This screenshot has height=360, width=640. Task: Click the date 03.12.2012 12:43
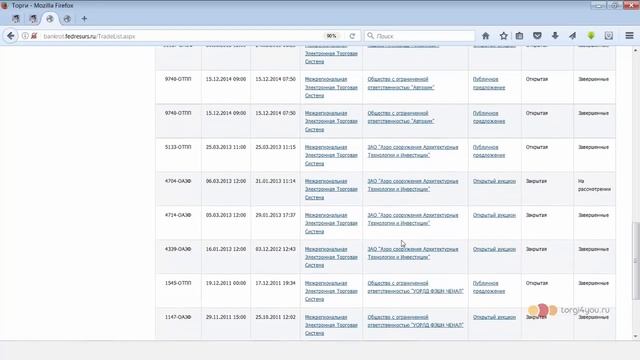point(276,249)
